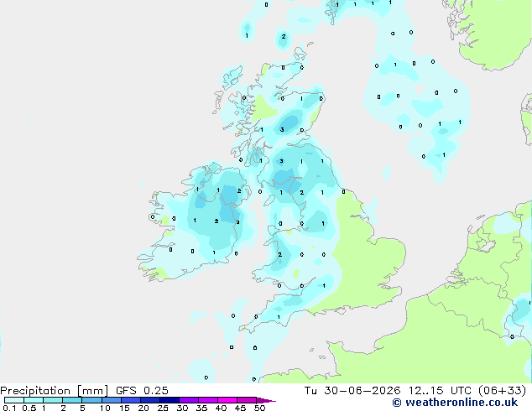Click the '0.1' legend scale label
532x411 pixels.
pos(9,408)
